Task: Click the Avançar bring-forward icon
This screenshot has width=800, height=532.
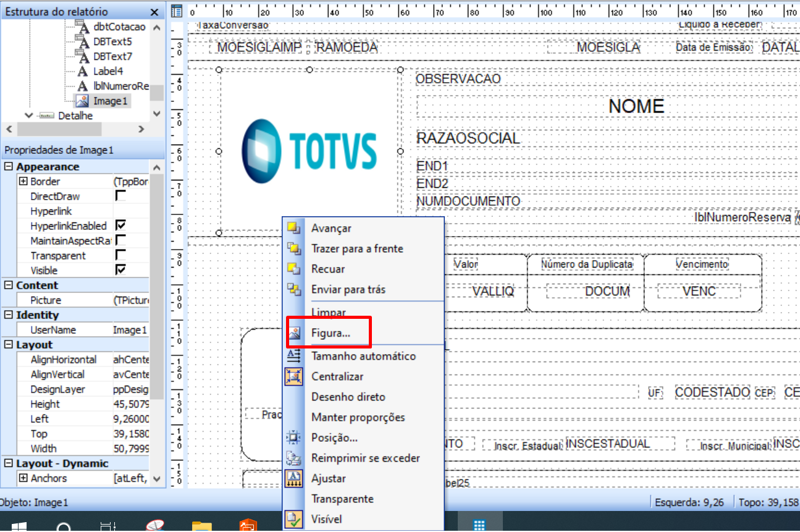Action: pyautogui.click(x=294, y=228)
